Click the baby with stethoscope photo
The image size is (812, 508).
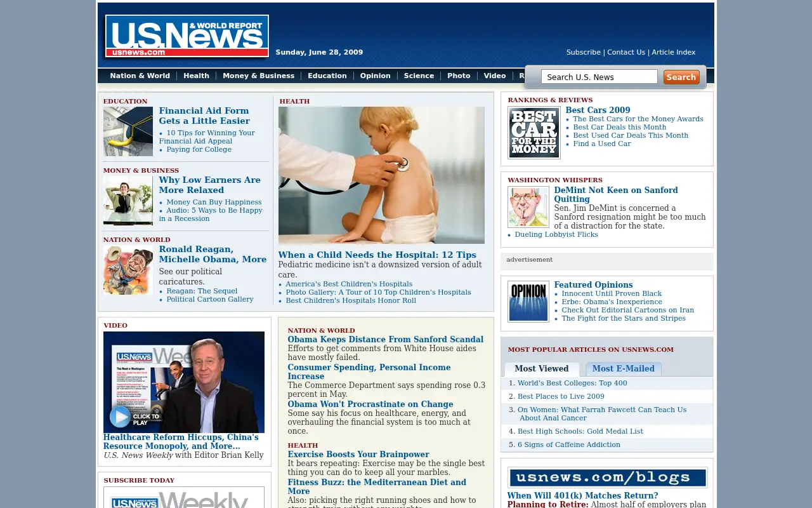pos(381,175)
